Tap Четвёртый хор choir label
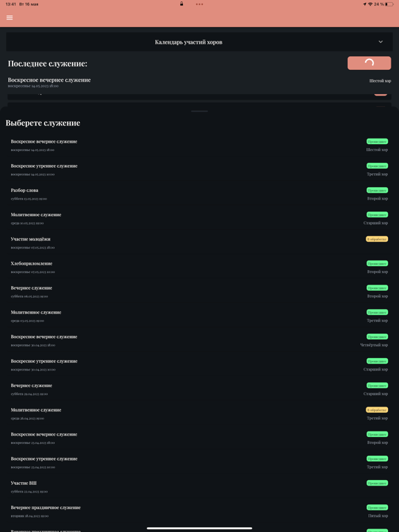399x532 pixels. coord(374,345)
